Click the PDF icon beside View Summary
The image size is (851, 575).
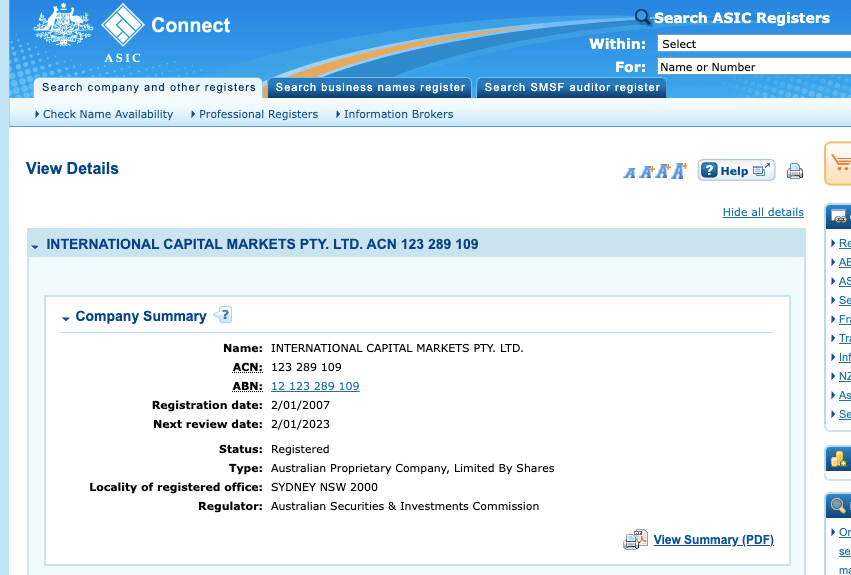635,540
